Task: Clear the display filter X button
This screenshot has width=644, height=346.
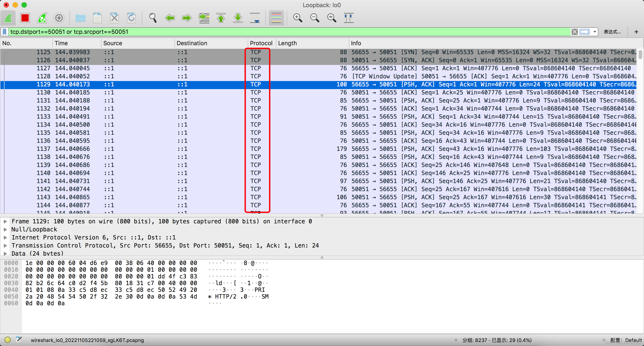Action: pos(574,32)
